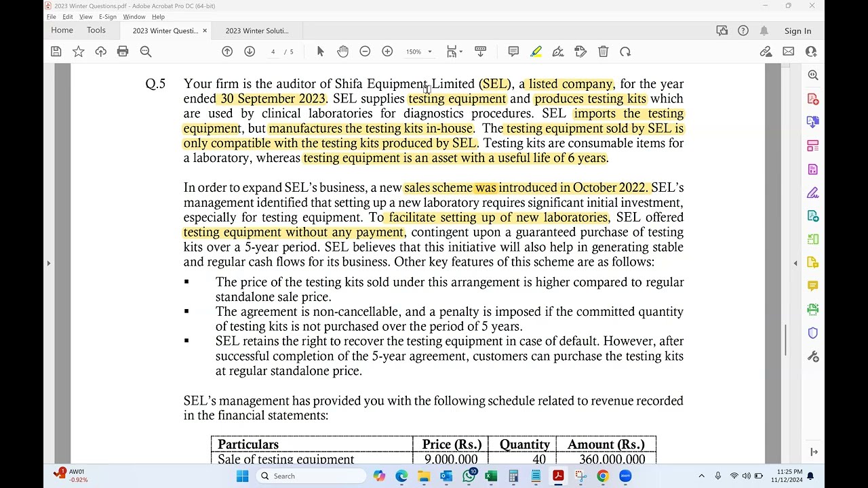Click the current page number field

(273, 52)
